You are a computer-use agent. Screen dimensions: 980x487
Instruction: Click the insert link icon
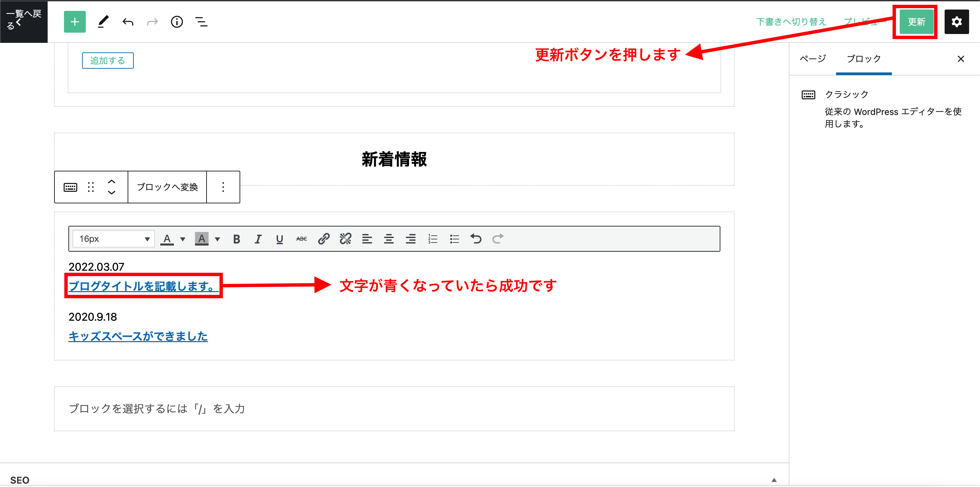click(323, 239)
